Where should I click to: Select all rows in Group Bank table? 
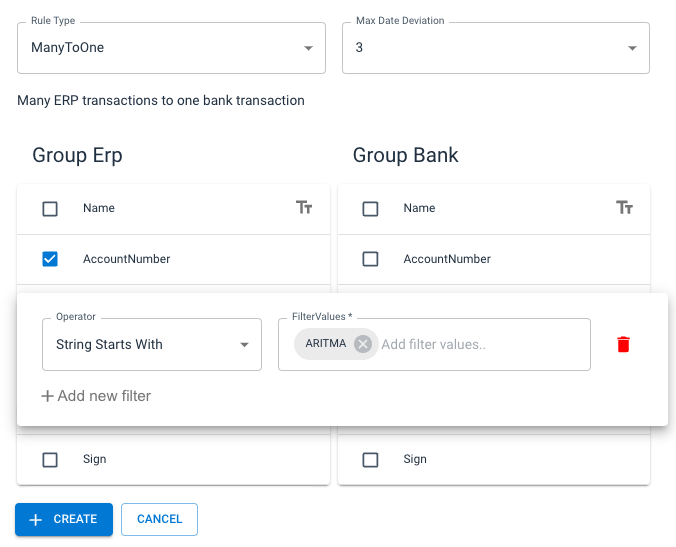[370, 209]
